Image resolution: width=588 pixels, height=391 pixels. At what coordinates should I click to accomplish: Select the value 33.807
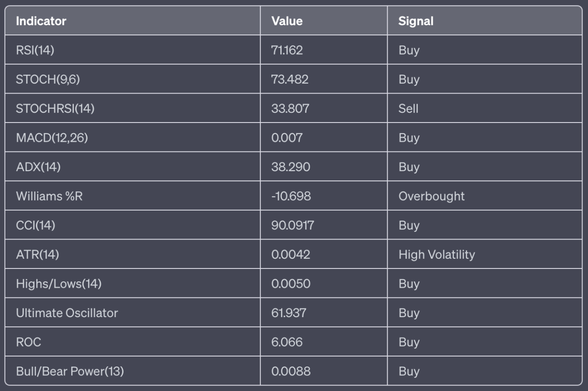290,109
